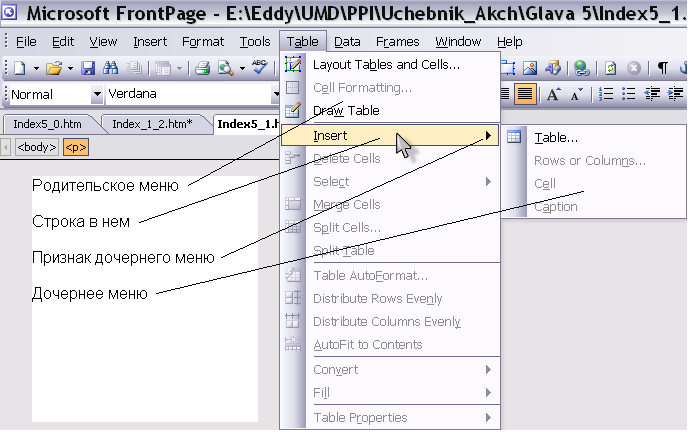Image resolution: width=688 pixels, height=432 pixels.
Task: Choose Split Cells... entry
Action: [390, 228]
